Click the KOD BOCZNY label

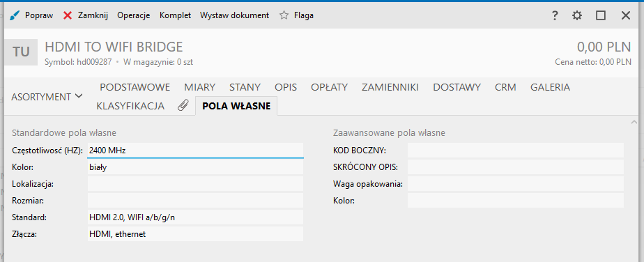click(x=360, y=151)
